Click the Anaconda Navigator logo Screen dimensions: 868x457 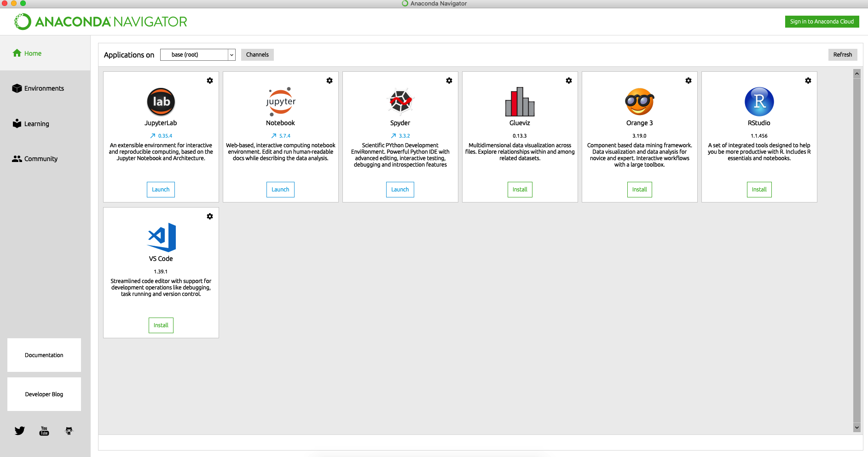tap(100, 22)
